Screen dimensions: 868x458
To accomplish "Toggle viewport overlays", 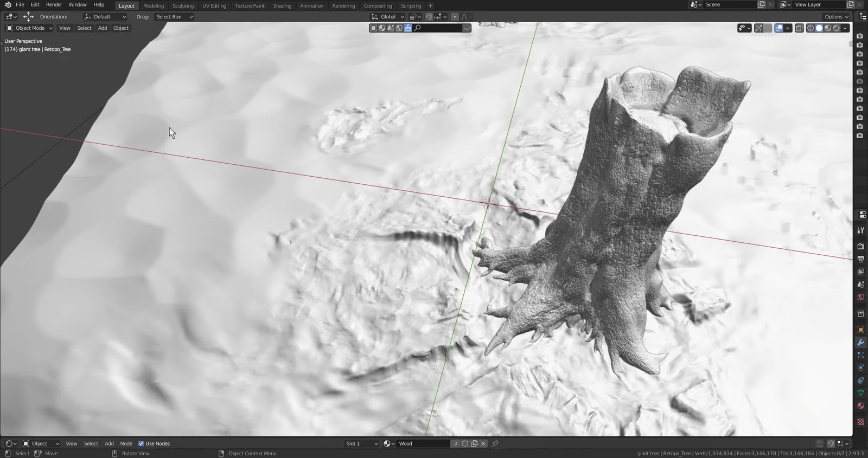I will coord(779,28).
